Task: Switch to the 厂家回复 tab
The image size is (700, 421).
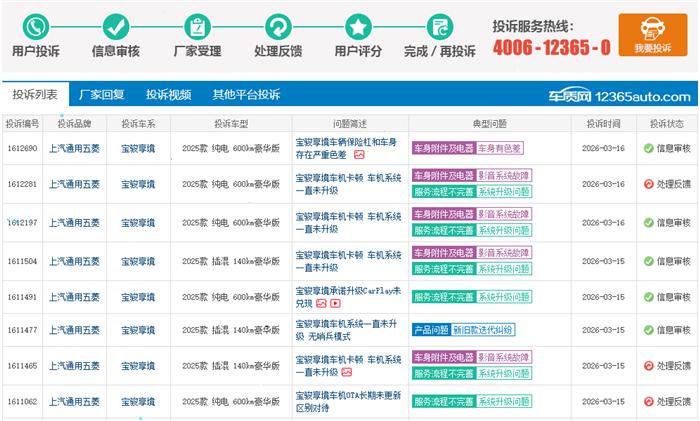Action: (x=102, y=95)
